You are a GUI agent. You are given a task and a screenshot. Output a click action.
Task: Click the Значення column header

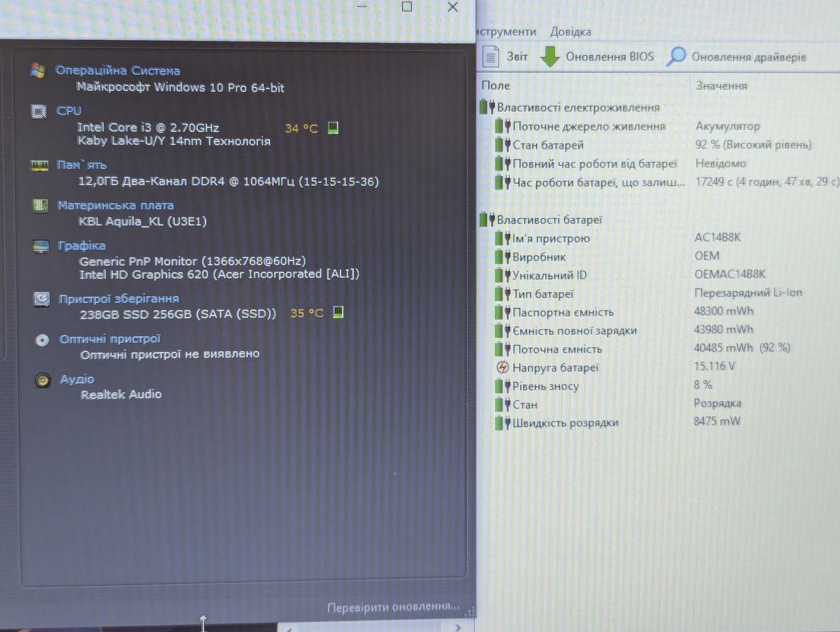pyautogui.click(x=721, y=86)
